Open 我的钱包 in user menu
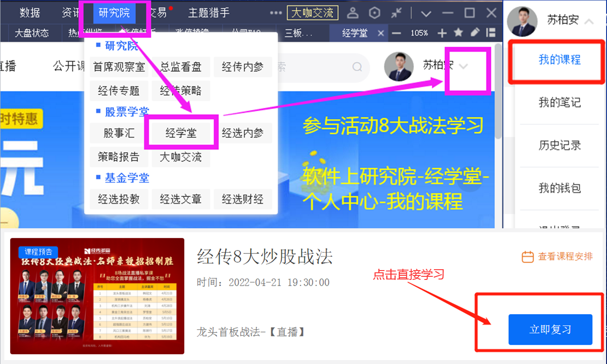Image resolution: width=607 pixels, height=364 pixels. point(559,188)
